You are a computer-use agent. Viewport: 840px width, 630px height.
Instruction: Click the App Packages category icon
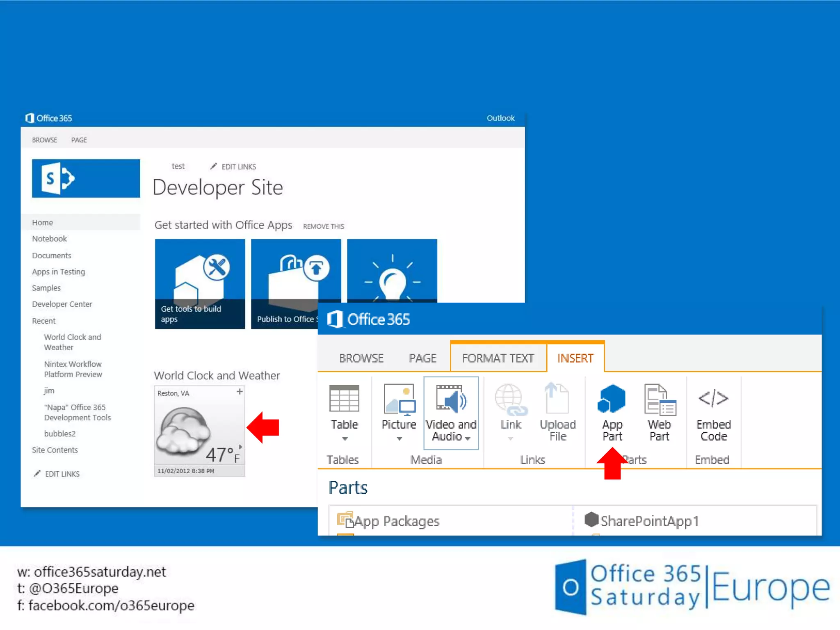pyautogui.click(x=345, y=520)
